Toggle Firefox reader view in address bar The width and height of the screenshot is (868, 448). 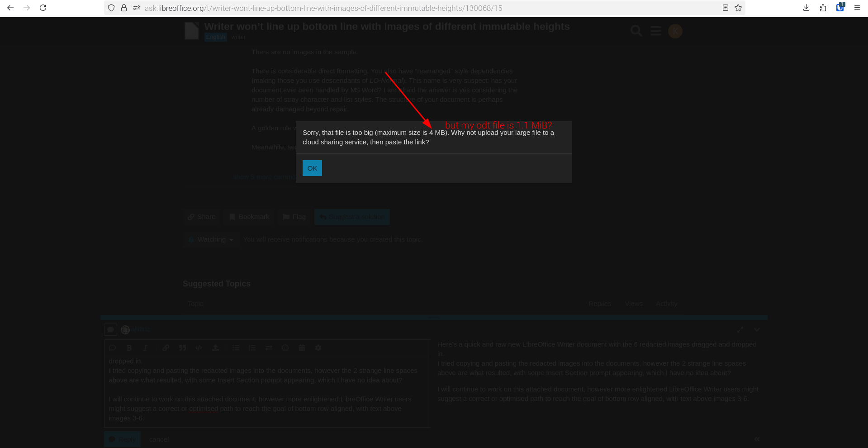(725, 8)
